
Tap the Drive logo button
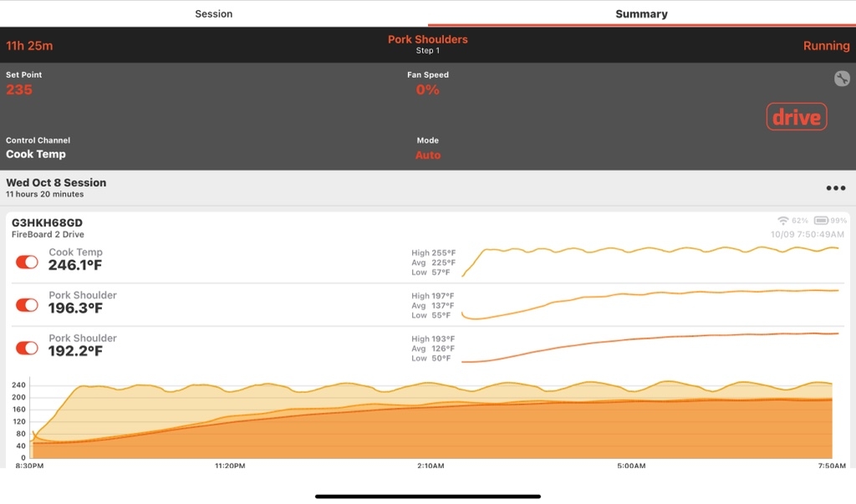pyautogui.click(x=796, y=117)
